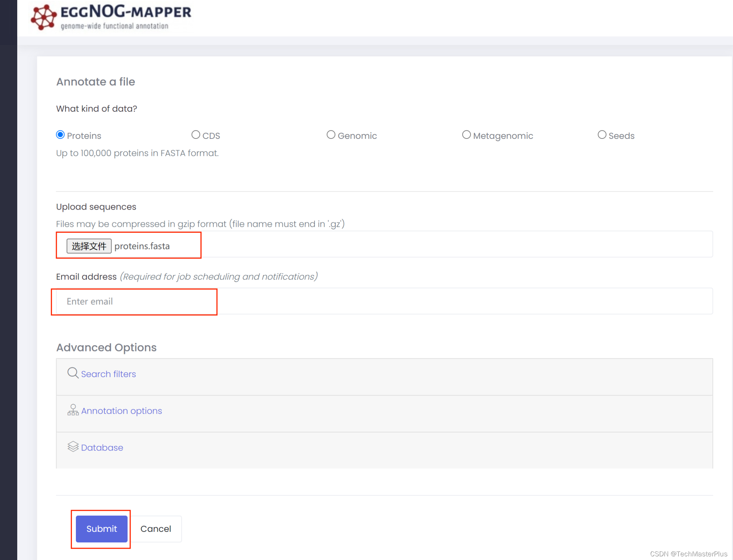Click the magnifier icon beside Search filters
The width and height of the screenshot is (733, 560).
coord(73,373)
